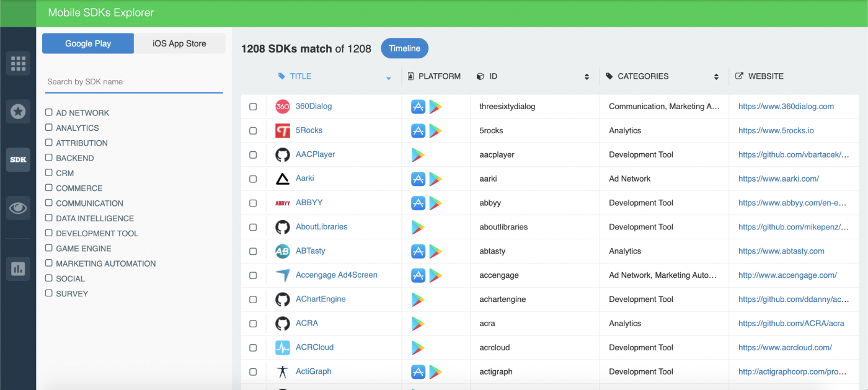Click the App Store icon for 360Dialog

click(x=418, y=106)
